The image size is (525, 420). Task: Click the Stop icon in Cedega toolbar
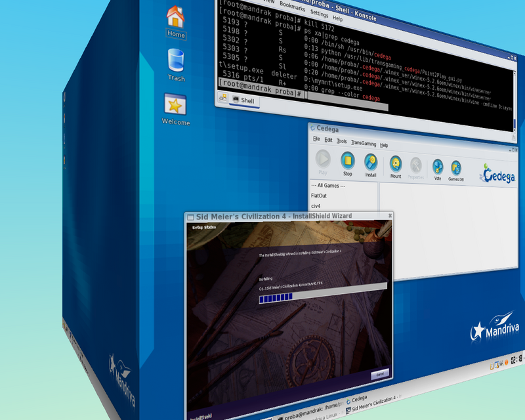click(x=348, y=164)
